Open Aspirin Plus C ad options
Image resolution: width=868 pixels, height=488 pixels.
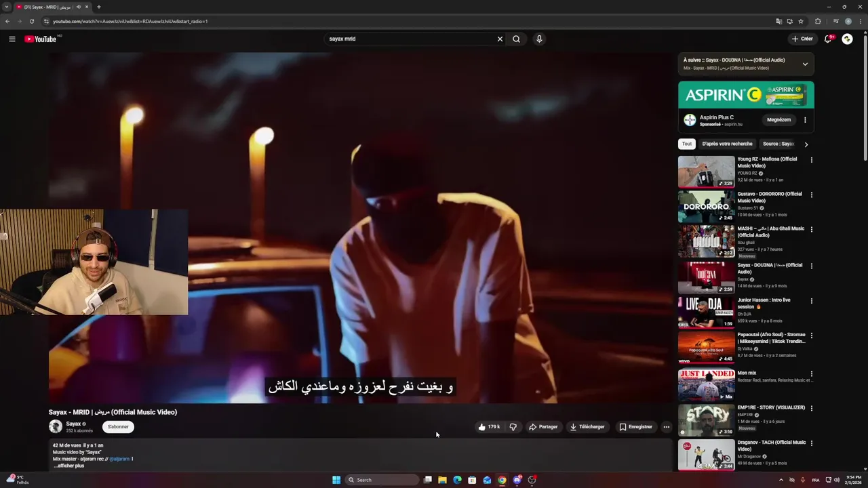click(805, 120)
